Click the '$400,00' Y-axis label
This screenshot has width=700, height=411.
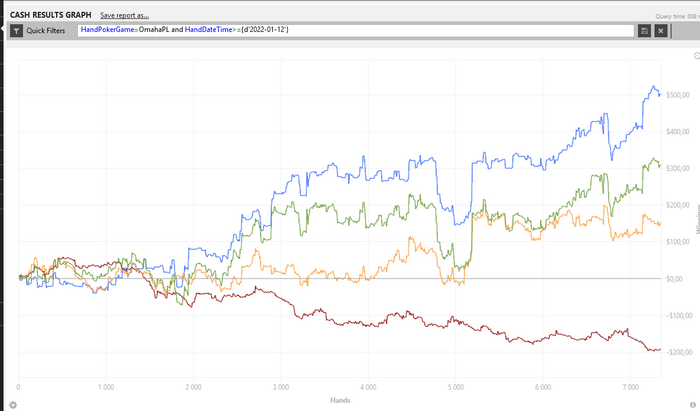coord(678,132)
